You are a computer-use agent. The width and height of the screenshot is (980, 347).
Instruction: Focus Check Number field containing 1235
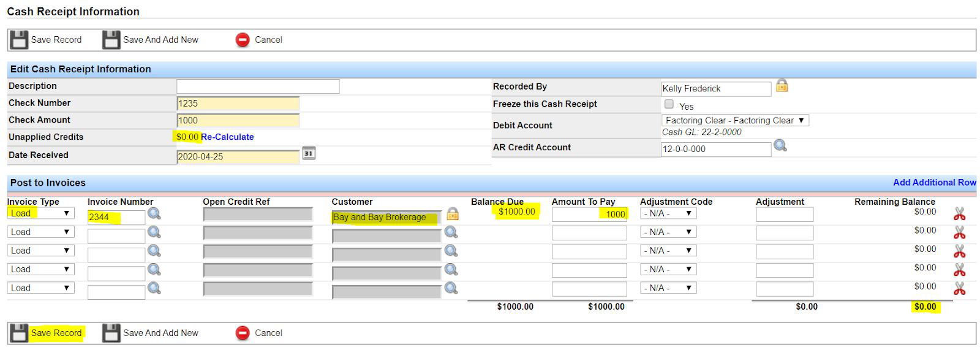click(238, 103)
